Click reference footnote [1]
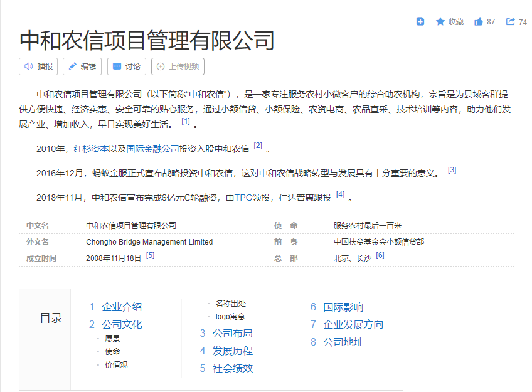The width and height of the screenshot is (532, 392). click(186, 121)
